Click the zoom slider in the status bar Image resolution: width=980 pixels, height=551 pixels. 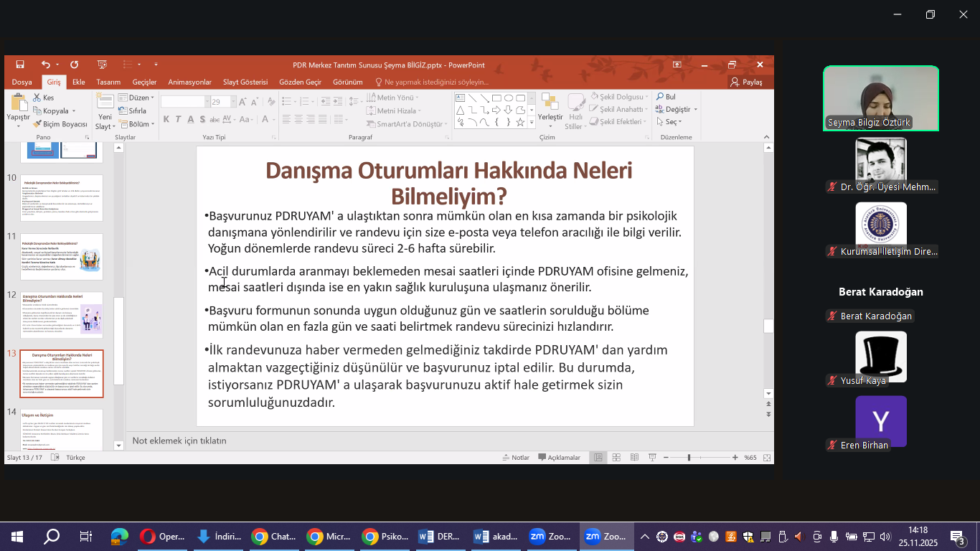pyautogui.click(x=689, y=458)
